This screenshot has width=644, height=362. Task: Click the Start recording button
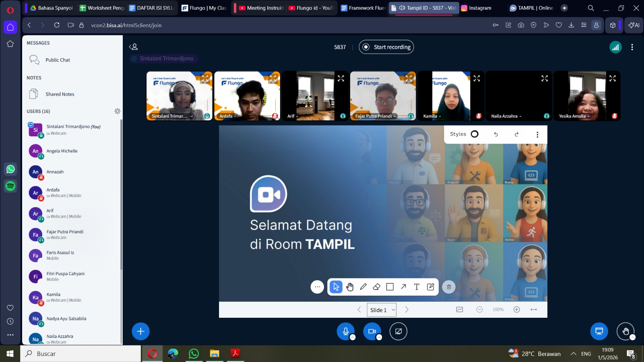(386, 47)
